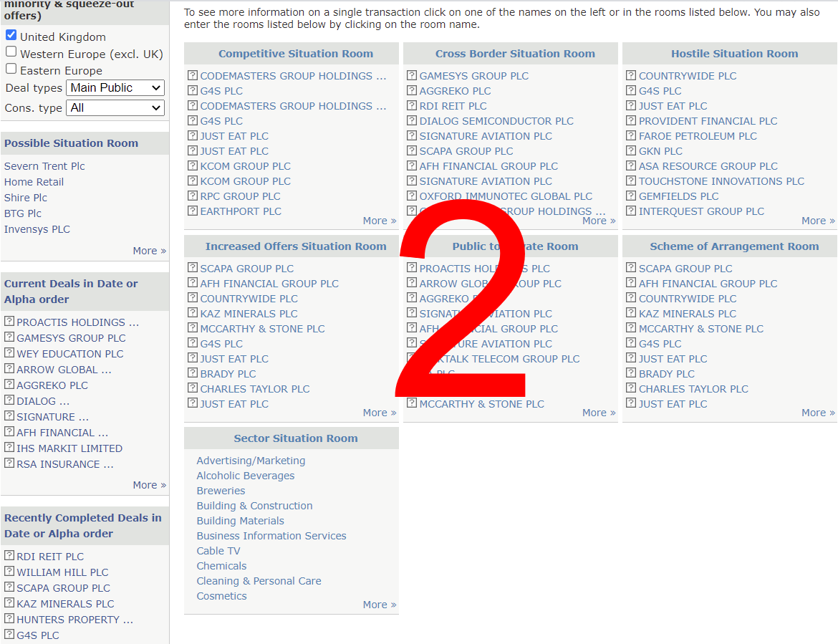Click the icon beside HUNTERS PROPERTY
Image resolution: width=838 pixels, height=644 pixels.
[x=9, y=618]
